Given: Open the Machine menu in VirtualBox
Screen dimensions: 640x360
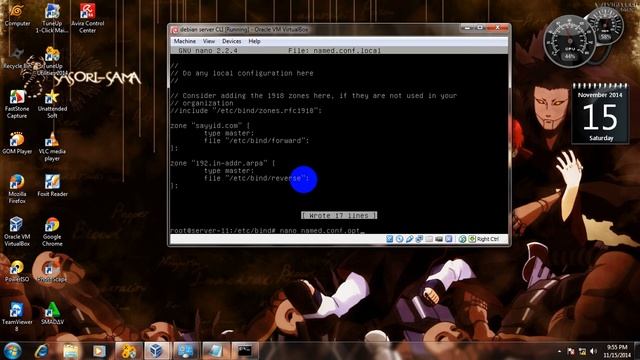Looking at the screenshot, I should [x=184, y=41].
